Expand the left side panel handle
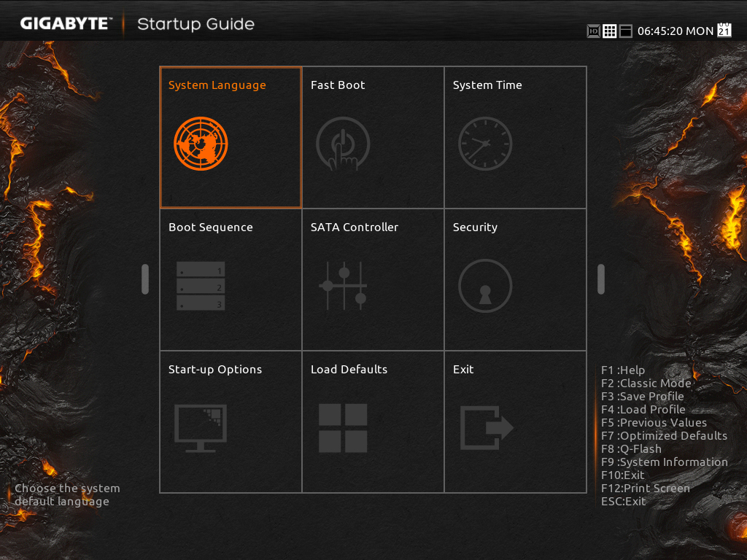 pos(145,279)
